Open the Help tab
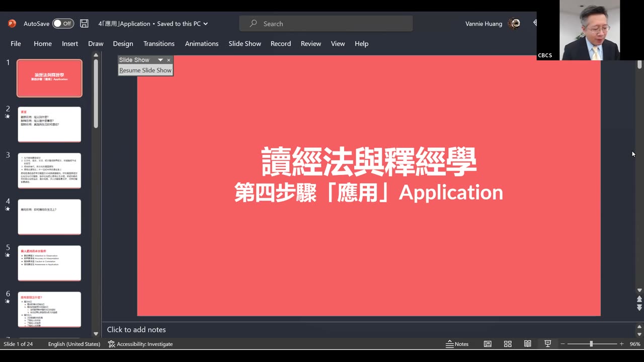 (x=362, y=44)
